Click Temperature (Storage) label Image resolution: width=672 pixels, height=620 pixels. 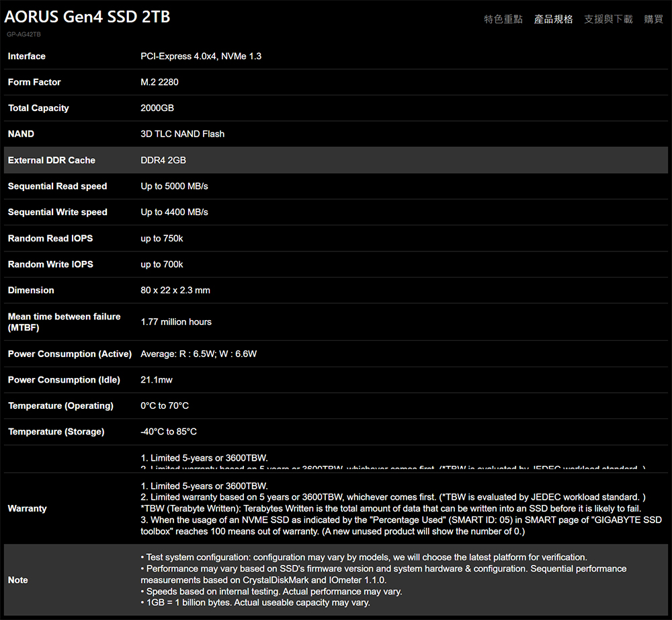56,432
